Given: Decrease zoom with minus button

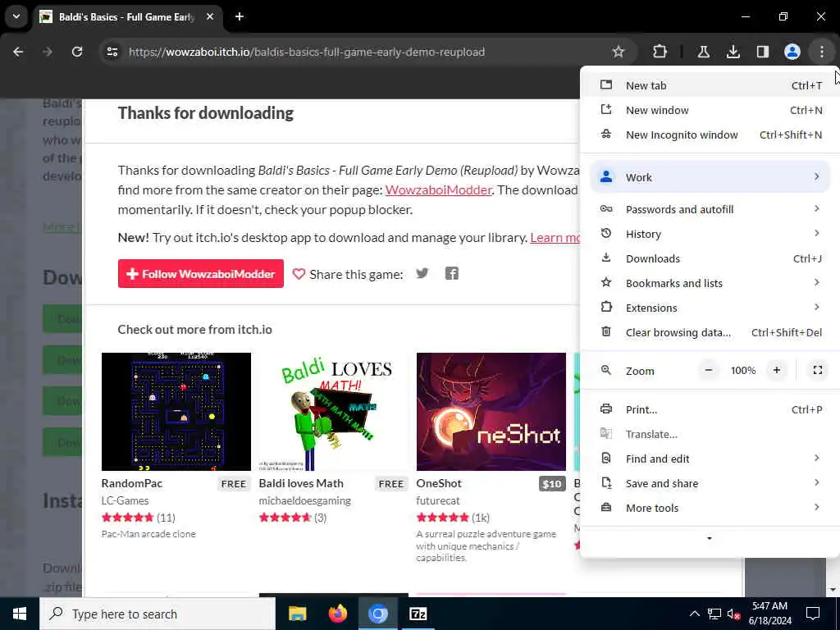Looking at the screenshot, I should pos(708,370).
